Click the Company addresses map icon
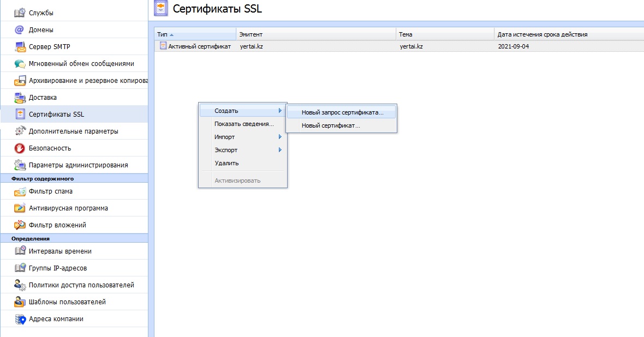Viewport: 644px width, 337px height. point(20,319)
